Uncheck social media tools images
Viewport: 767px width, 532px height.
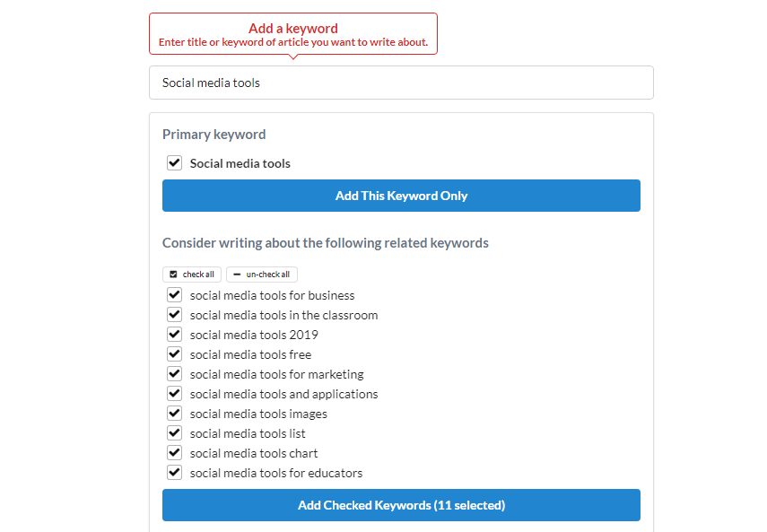click(x=174, y=413)
